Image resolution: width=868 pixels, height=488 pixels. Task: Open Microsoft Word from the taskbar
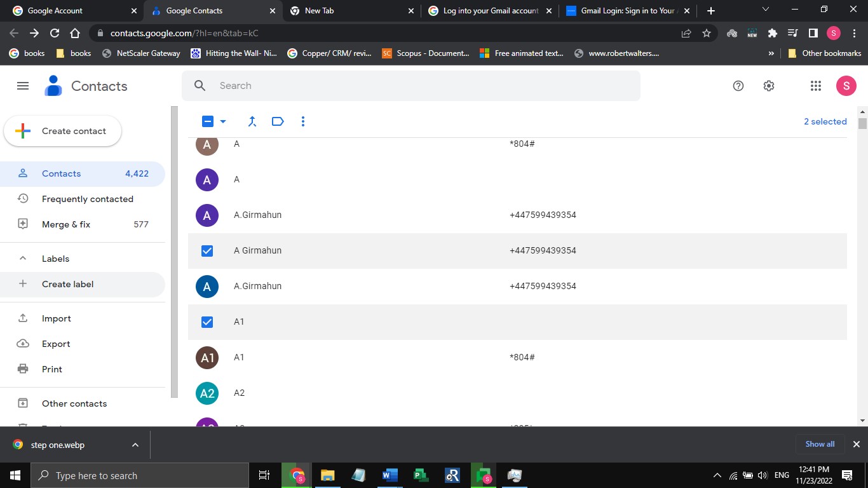click(390, 475)
